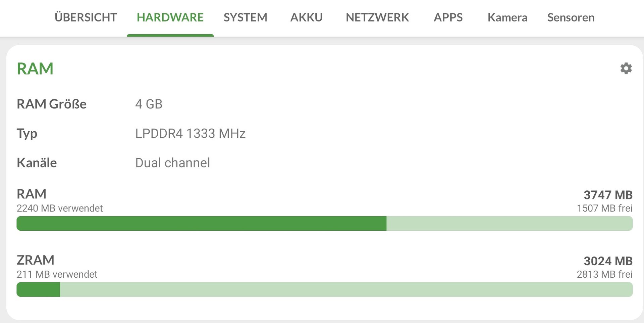Click the Dual channel value
The width and height of the screenshot is (644, 323).
click(x=173, y=163)
